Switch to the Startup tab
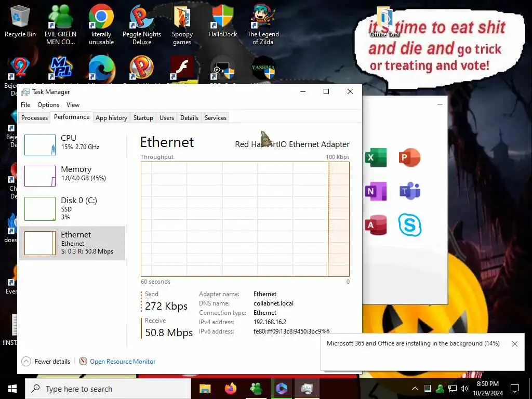532x399 pixels. click(143, 118)
